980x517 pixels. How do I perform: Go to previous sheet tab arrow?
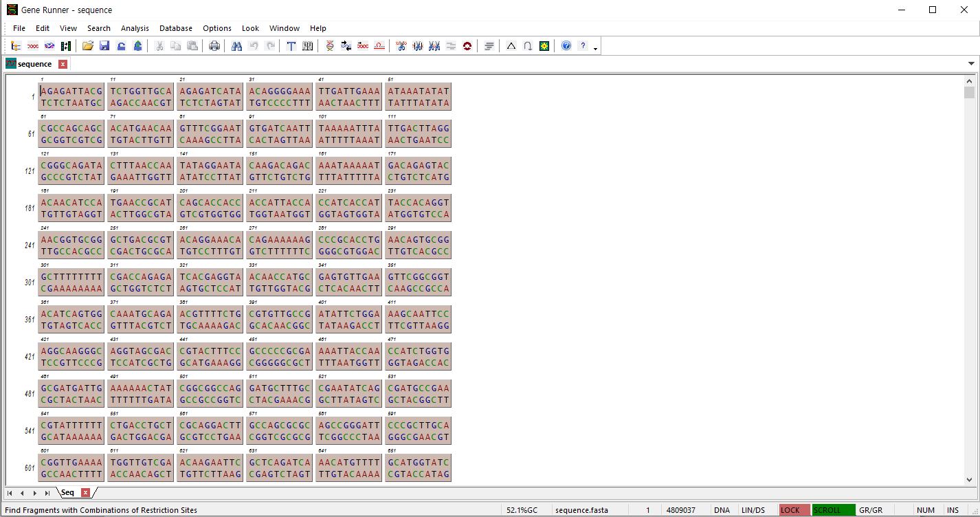(22, 493)
